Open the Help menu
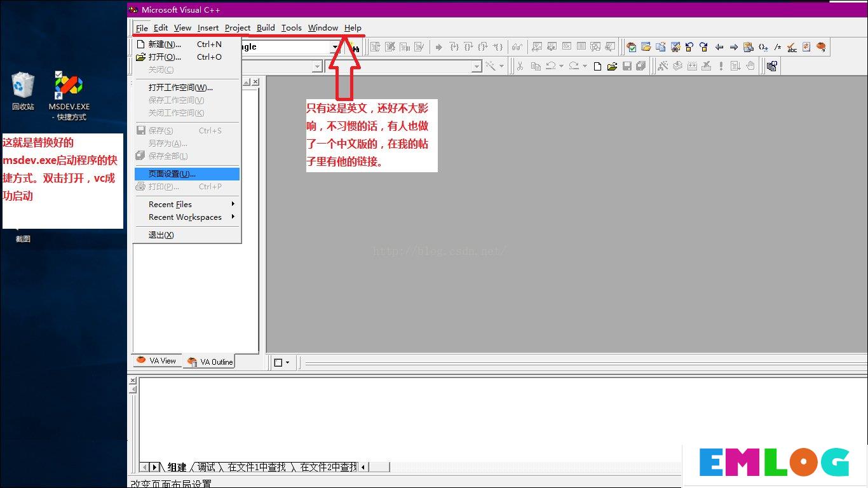The height and width of the screenshot is (488, 868). tap(353, 28)
